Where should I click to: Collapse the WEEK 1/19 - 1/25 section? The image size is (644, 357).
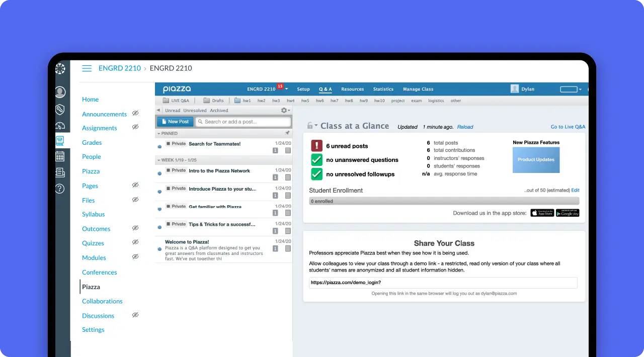point(159,160)
